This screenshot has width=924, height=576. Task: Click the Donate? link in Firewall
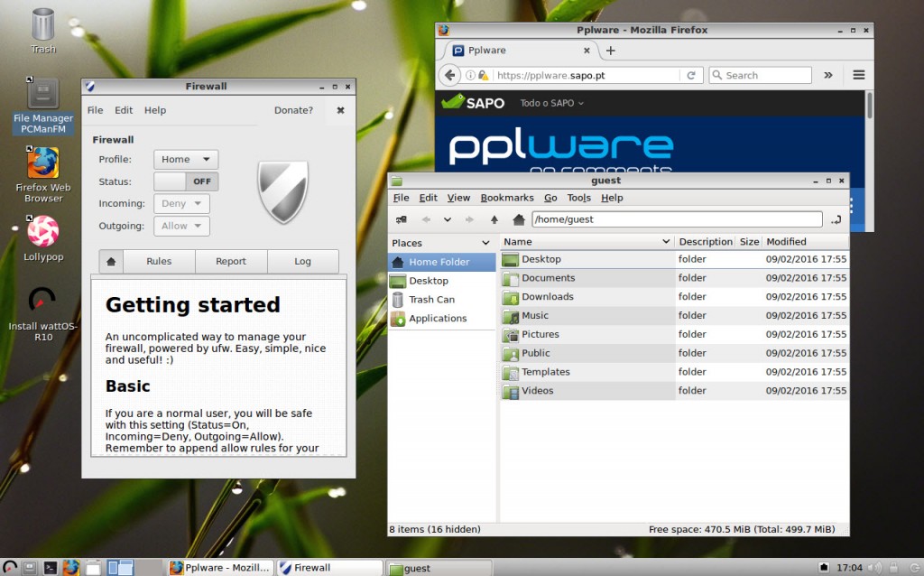(x=293, y=110)
